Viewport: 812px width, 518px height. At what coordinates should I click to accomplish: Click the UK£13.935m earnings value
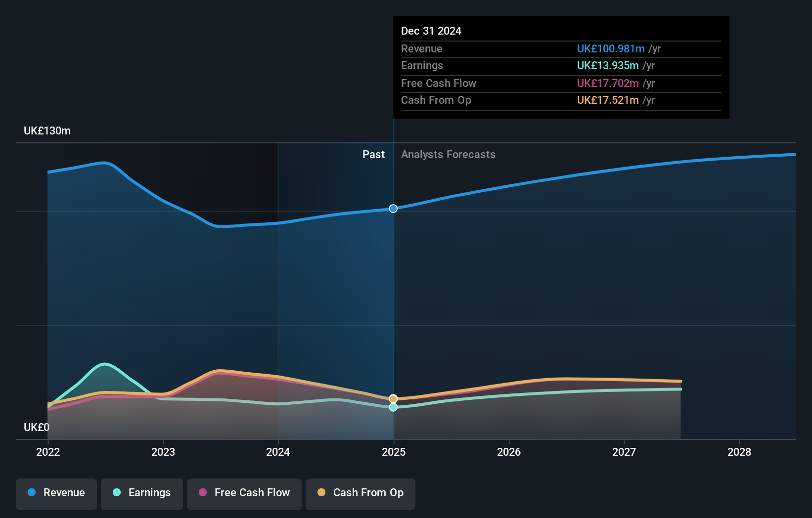pos(608,65)
